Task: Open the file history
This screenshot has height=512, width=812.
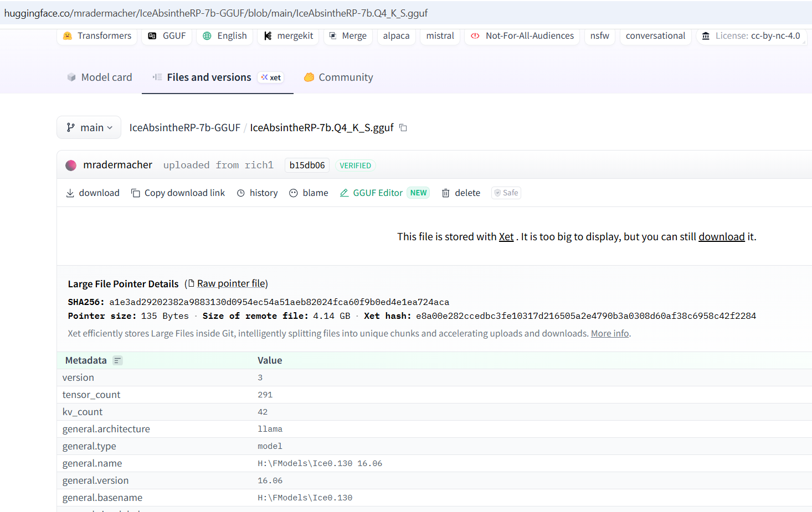Action: [258, 193]
